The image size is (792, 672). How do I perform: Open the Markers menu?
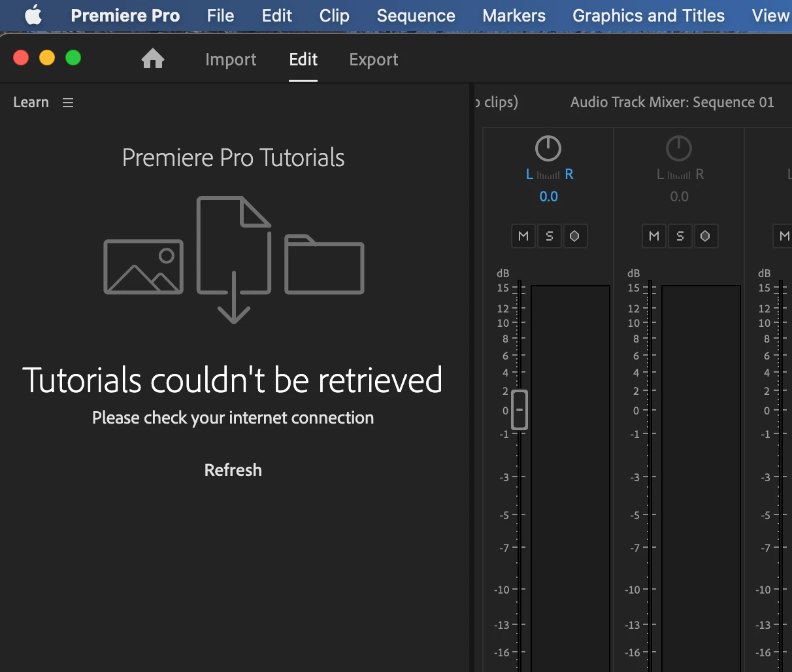point(514,16)
